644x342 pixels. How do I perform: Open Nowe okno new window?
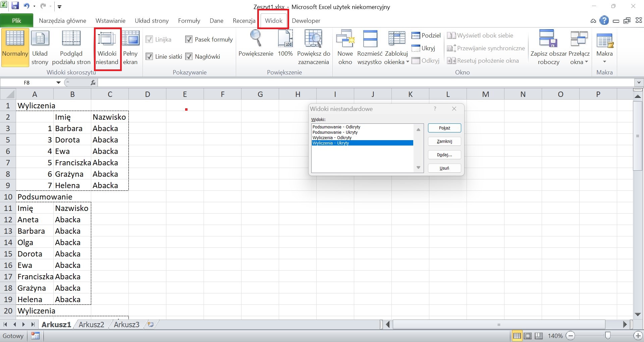(345, 48)
